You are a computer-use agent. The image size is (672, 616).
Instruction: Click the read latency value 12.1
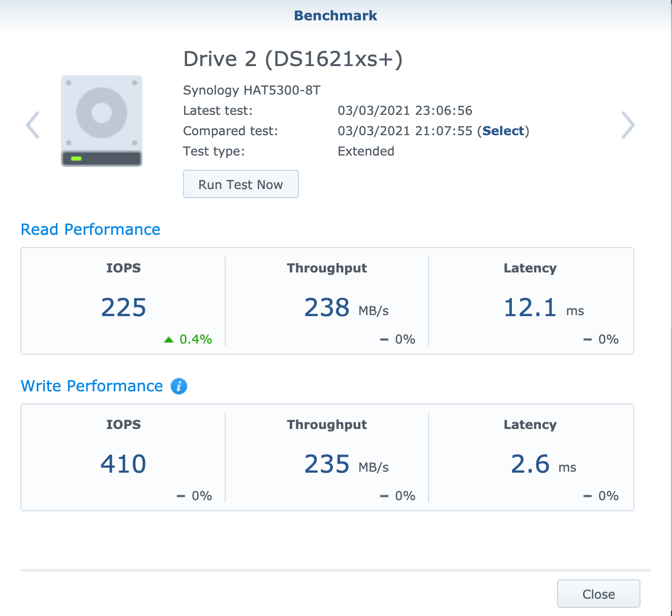tap(530, 307)
